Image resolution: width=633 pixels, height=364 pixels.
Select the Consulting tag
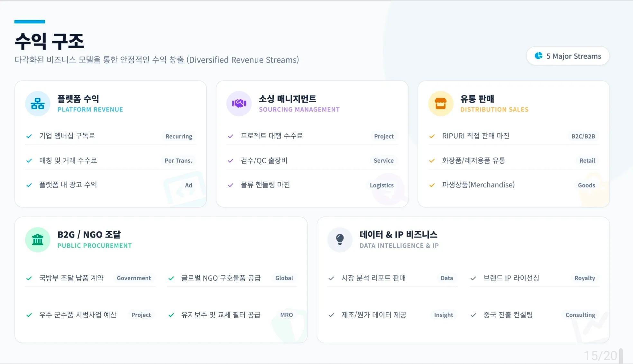coord(580,315)
